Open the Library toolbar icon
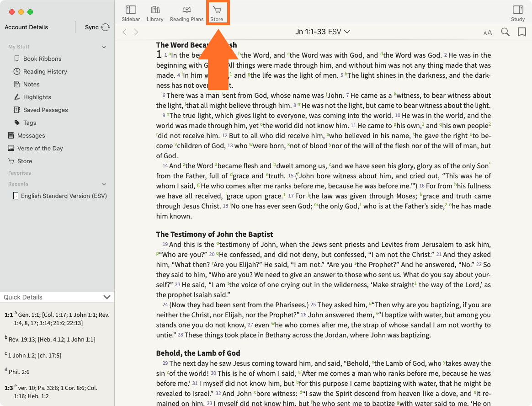Image resolution: width=532 pixels, height=406 pixels. (x=155, y=10)
